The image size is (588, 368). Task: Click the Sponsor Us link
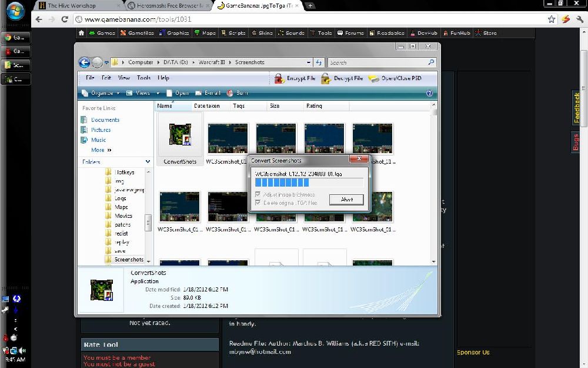[x=473, y=352]
